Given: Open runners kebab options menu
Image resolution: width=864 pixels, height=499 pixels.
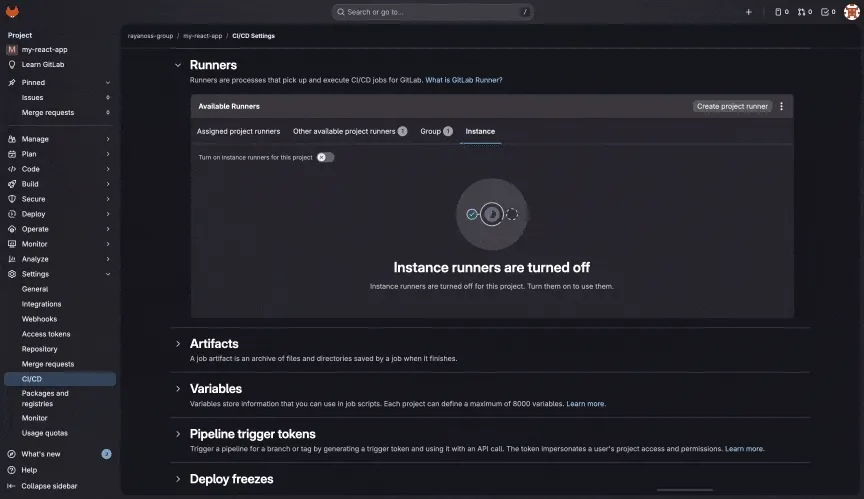Looking at the screenshot, I should [x=782, y=106].
